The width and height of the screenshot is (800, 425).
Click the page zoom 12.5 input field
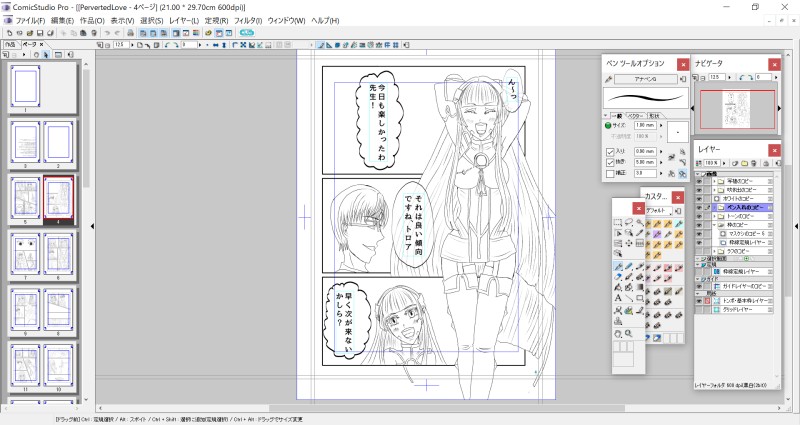pyautogui.click(x=121, y=44)
